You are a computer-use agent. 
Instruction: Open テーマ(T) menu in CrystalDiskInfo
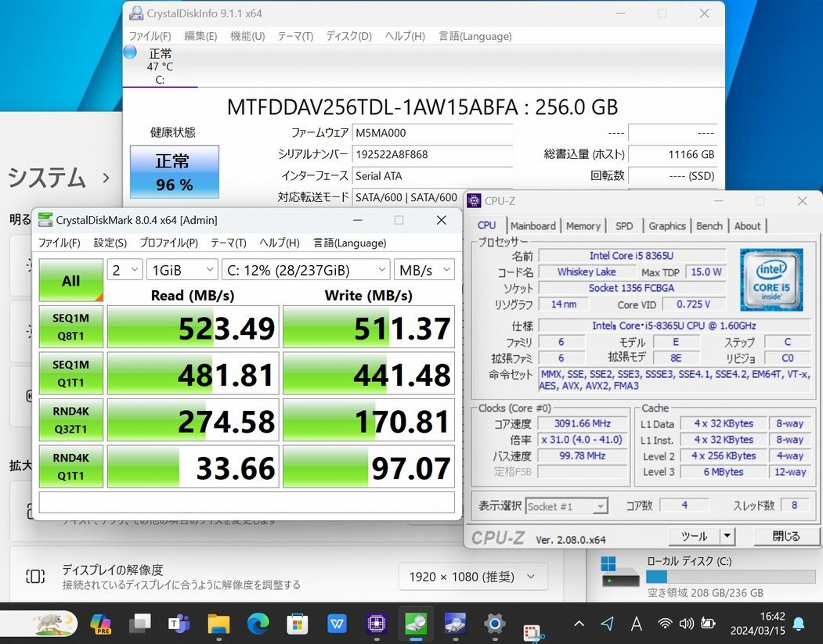point(295,36)
